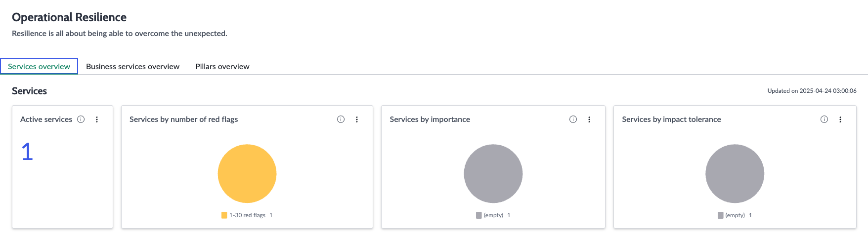Switch to Business services overview tab
Screen dimensions: 868x237
tap(133, 66)
